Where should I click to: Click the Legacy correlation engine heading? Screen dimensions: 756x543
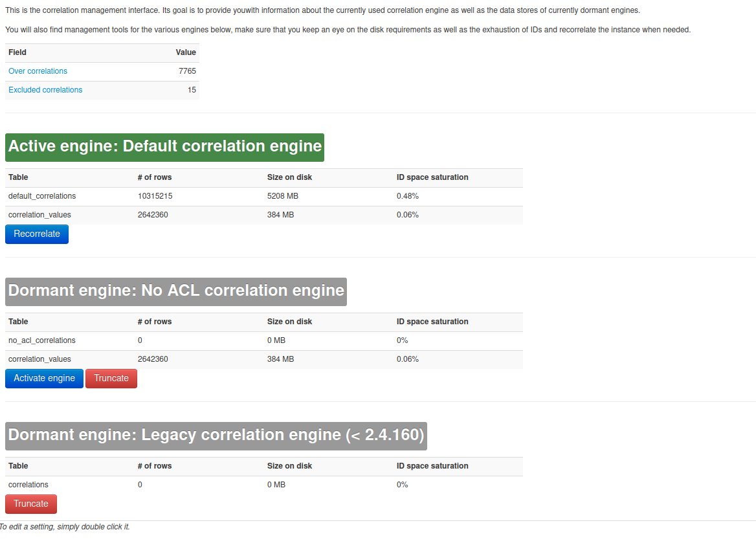pyautogui.click(x=216, y=436)
